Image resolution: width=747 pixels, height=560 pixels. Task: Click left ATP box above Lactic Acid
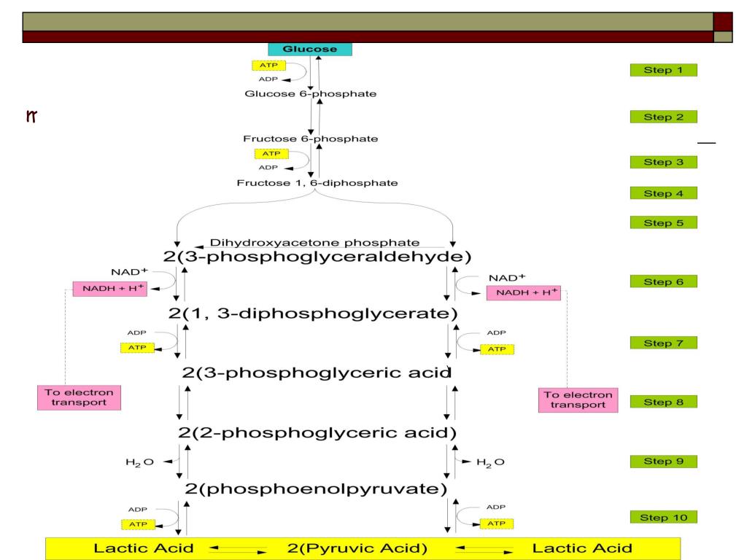138,524
